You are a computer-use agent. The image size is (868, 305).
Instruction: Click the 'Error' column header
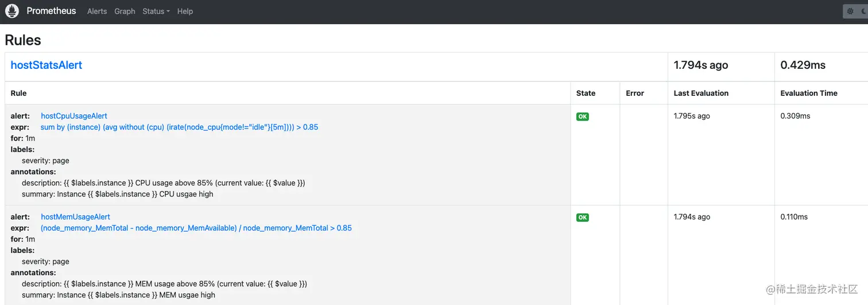635,93
